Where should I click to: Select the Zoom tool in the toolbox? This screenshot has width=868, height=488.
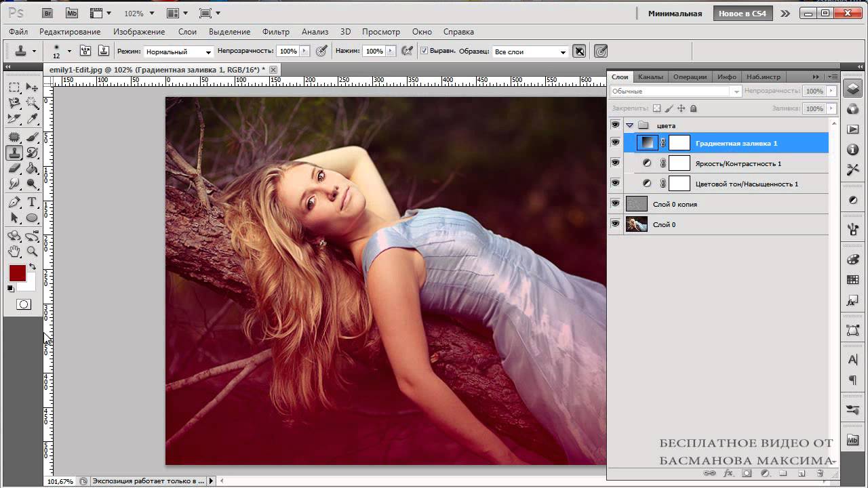point(32,251)
